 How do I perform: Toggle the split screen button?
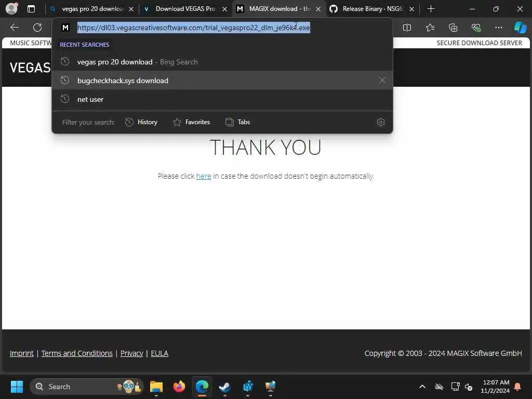coord(407,28)
